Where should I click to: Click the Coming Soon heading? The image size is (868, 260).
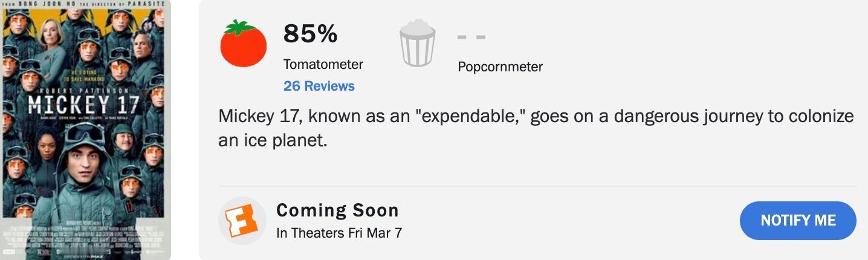click(x=337, y=210)
